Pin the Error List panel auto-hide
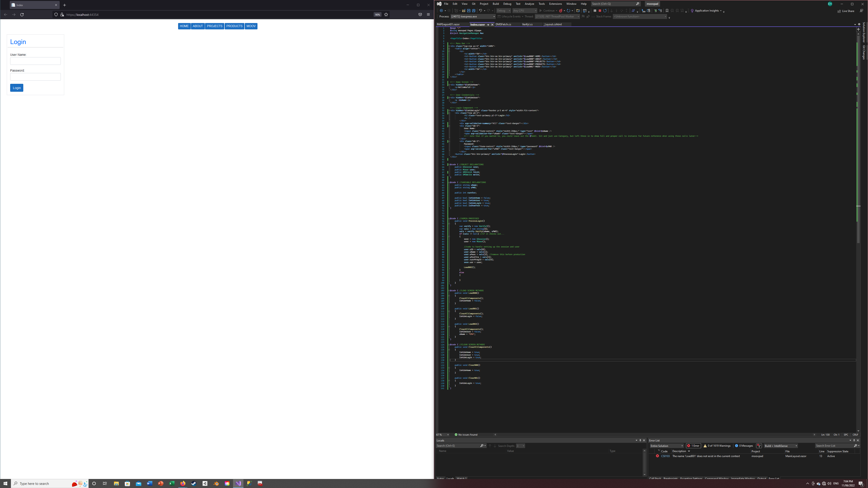Screen dimensions: 868x488 tap(854, 440)
